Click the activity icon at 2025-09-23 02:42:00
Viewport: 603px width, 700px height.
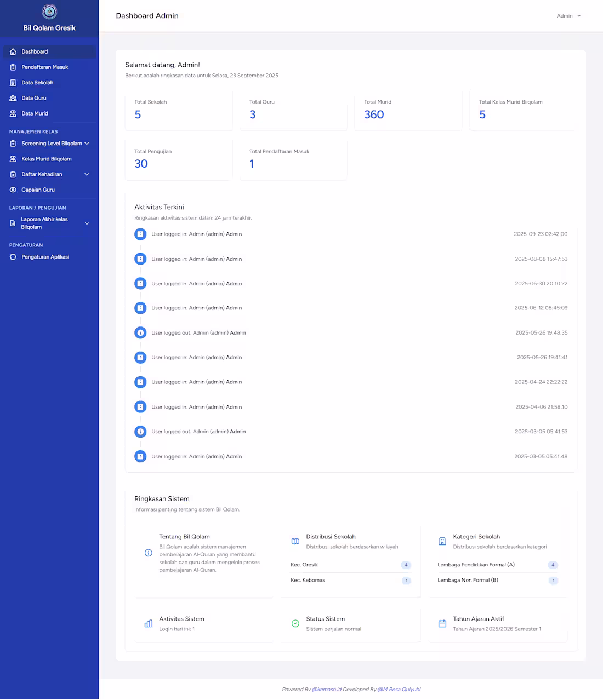pyautogui.click(x=140, y=234)
